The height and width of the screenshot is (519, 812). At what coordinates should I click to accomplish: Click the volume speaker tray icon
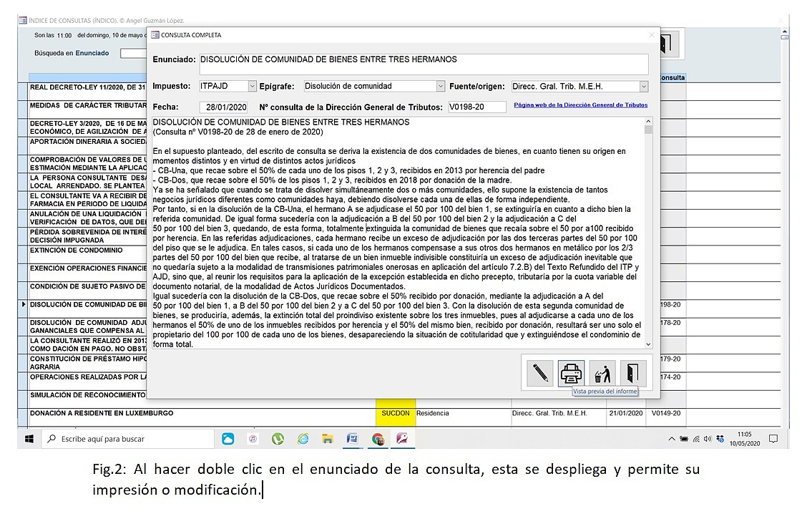click(x=708, y=439)
